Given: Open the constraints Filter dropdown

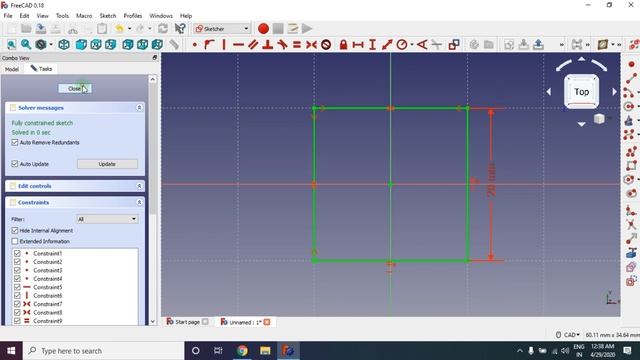Looking at the screenshot, I should coord(107,219).
